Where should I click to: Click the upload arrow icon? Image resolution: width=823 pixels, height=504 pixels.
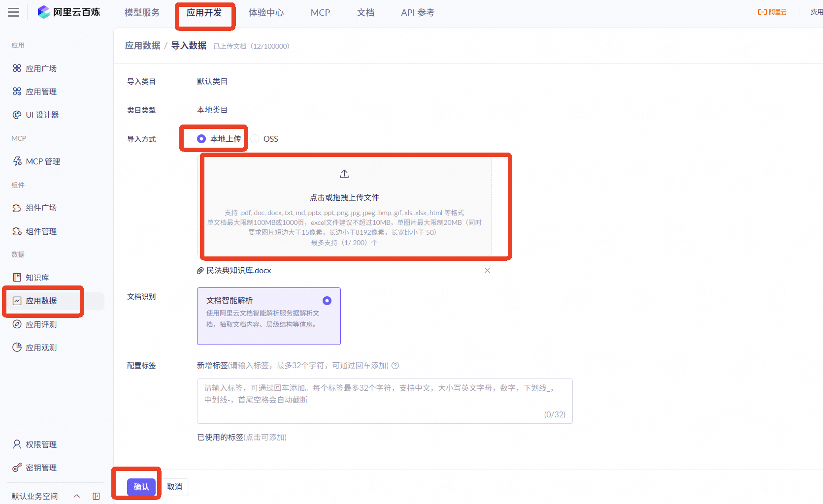[x=344, y=174]
